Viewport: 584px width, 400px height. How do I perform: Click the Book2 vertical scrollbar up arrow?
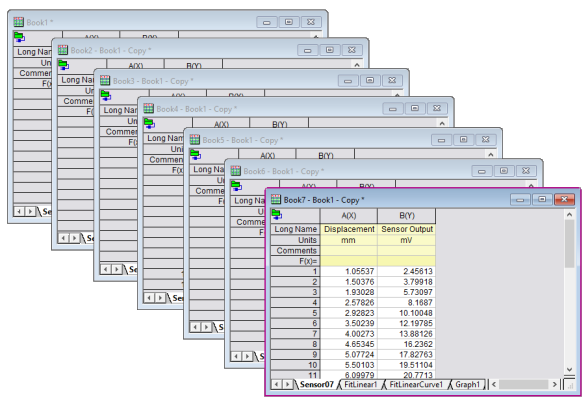pos(357,65)
